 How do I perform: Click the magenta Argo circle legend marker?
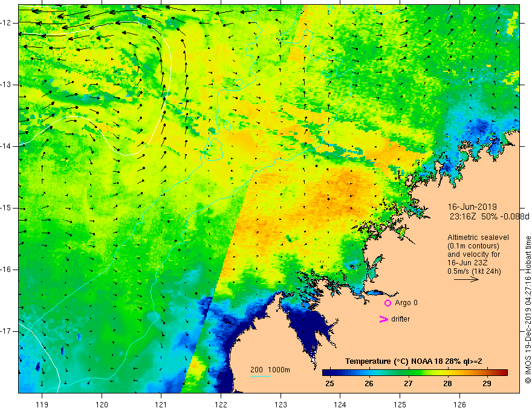(x=388, y=303)
